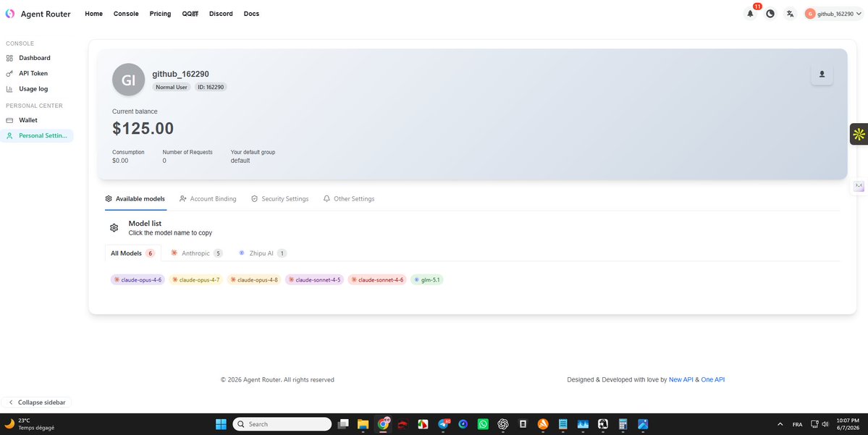This screenshot has height=435, width=868.
Task: Open the volume speaker tray icon
Action: point(825,424)
